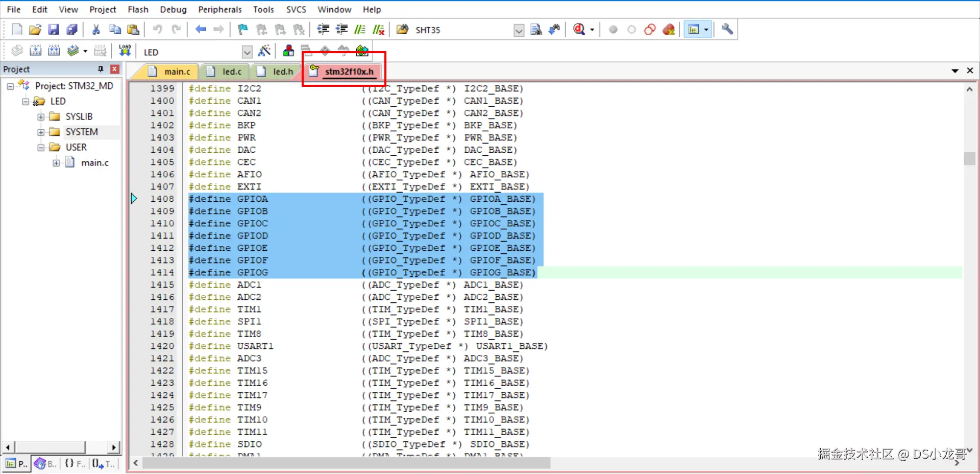Insert a bookmark with the blue flag icon
Viewport: 980px width, 474px height.
pos(243,30)
